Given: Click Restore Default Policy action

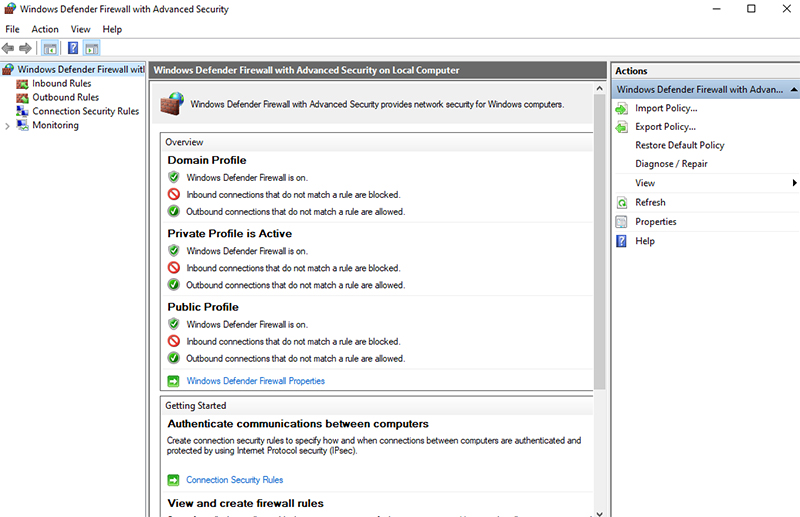Looking at the screenshot, I should coord(680,145).
